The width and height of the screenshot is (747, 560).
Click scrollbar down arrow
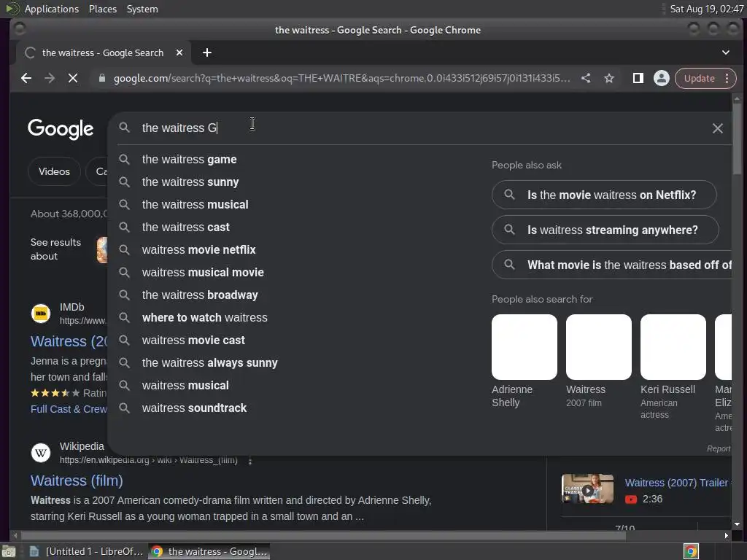point(737,524)
